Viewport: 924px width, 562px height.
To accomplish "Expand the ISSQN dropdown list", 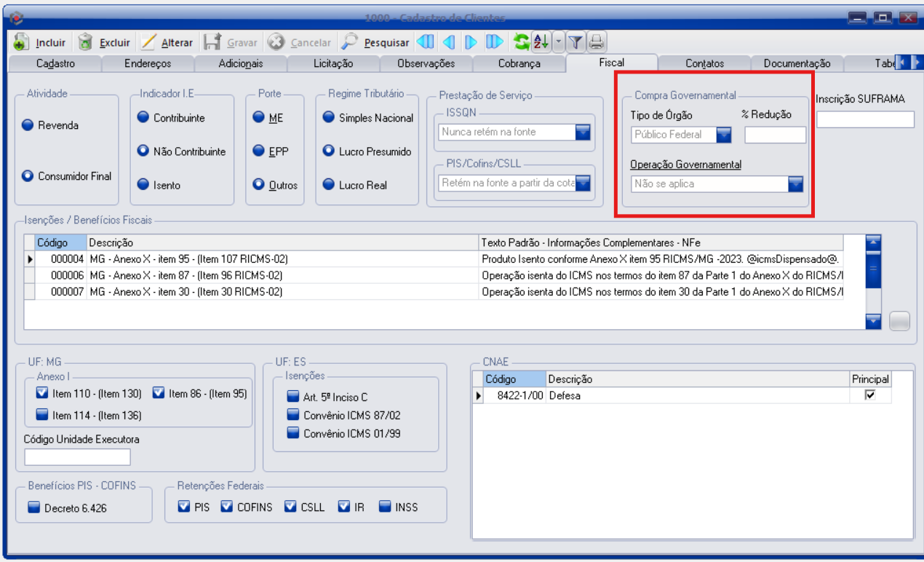I will point(583,132).
